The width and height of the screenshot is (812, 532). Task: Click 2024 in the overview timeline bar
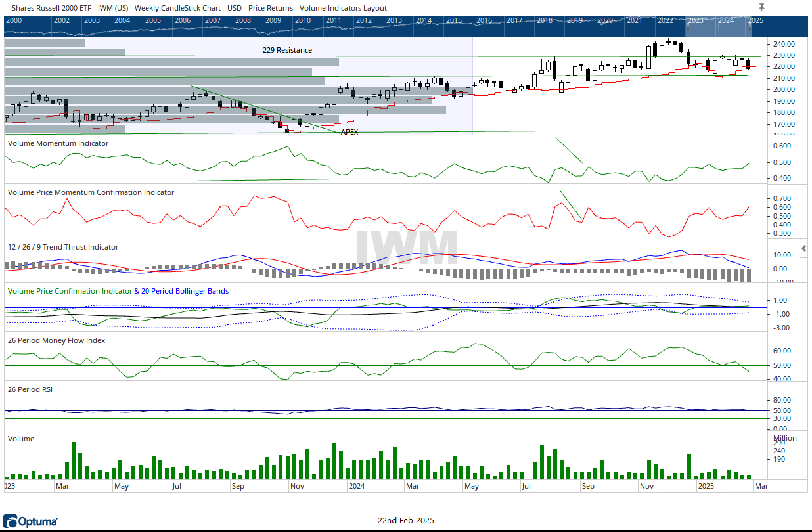[x=726, y=20]
